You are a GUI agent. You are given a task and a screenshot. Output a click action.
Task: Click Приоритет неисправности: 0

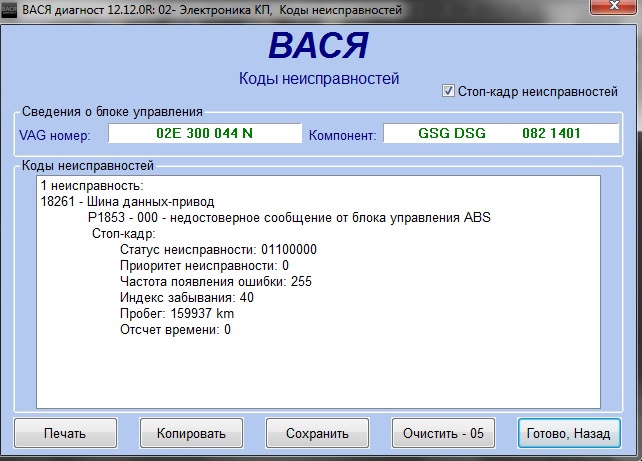click(x=204, y=266)
